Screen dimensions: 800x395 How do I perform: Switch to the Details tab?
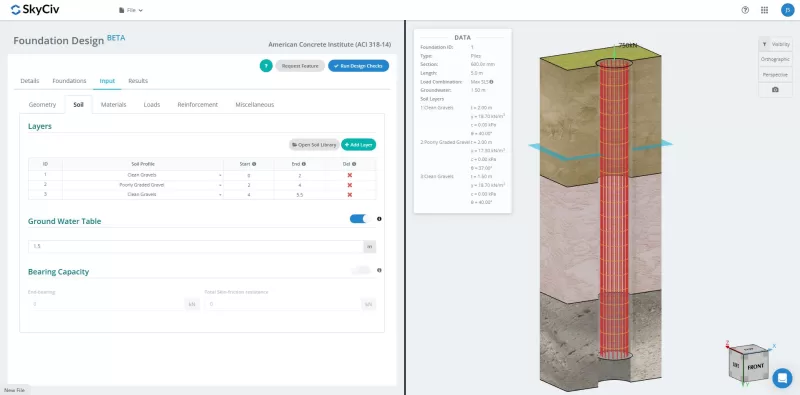[30, 81]
